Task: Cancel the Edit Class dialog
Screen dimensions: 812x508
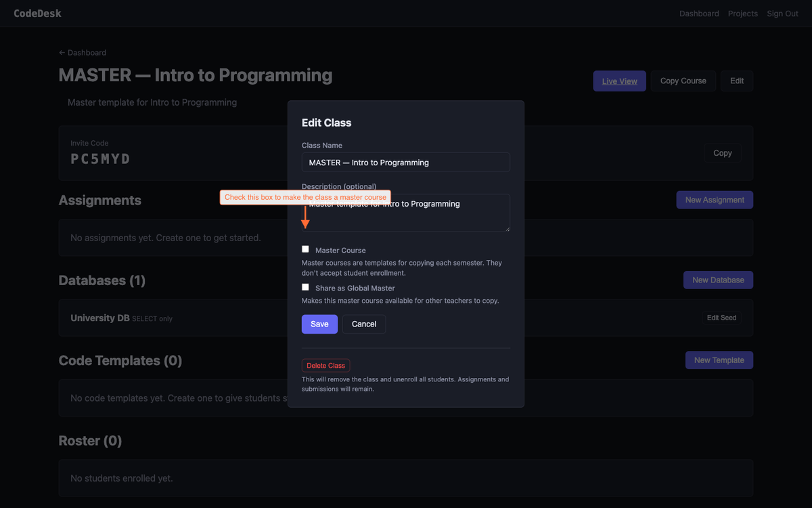Action: click(x=364, y=324)
